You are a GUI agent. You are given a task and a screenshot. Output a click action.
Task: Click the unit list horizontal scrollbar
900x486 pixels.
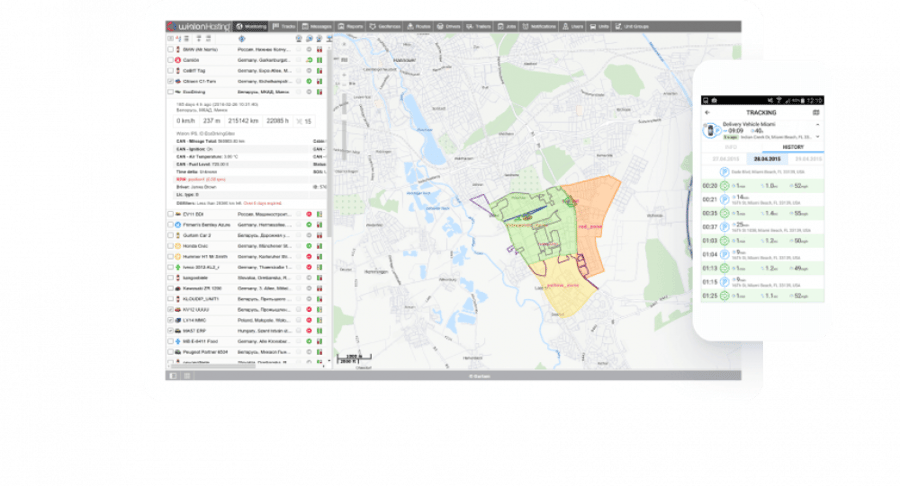pos(212,366)
